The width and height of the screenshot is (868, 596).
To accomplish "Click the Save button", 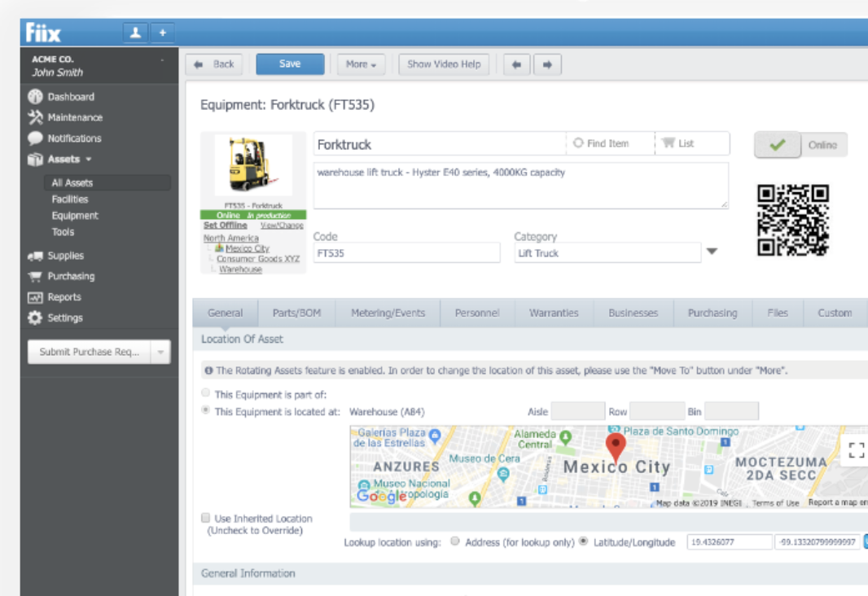I will (290, 64).
